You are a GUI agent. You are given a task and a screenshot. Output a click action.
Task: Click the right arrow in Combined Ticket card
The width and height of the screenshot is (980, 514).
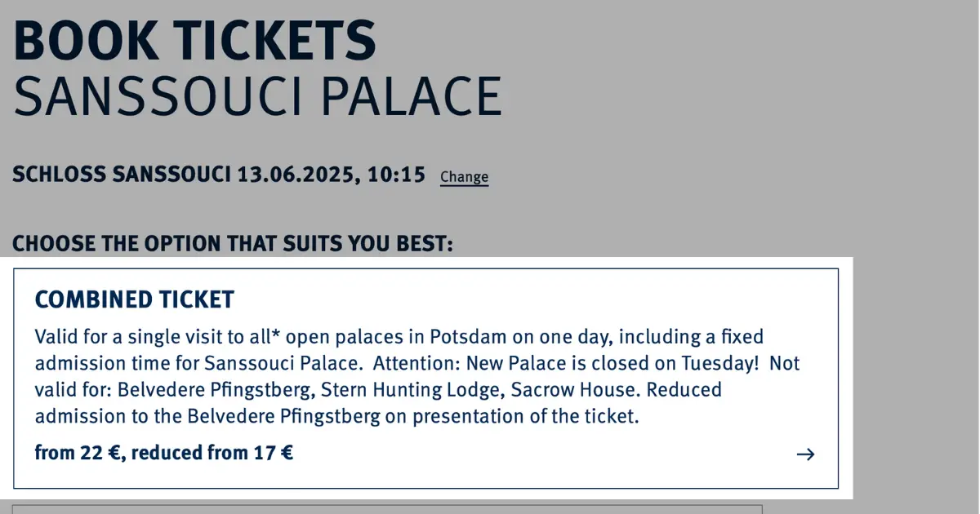point(805,454)
